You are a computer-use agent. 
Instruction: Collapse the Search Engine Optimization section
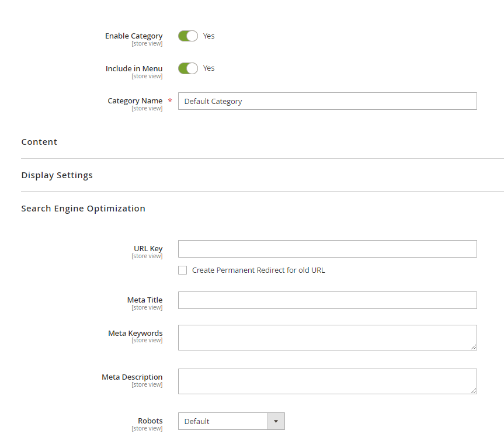coord(83,208)
